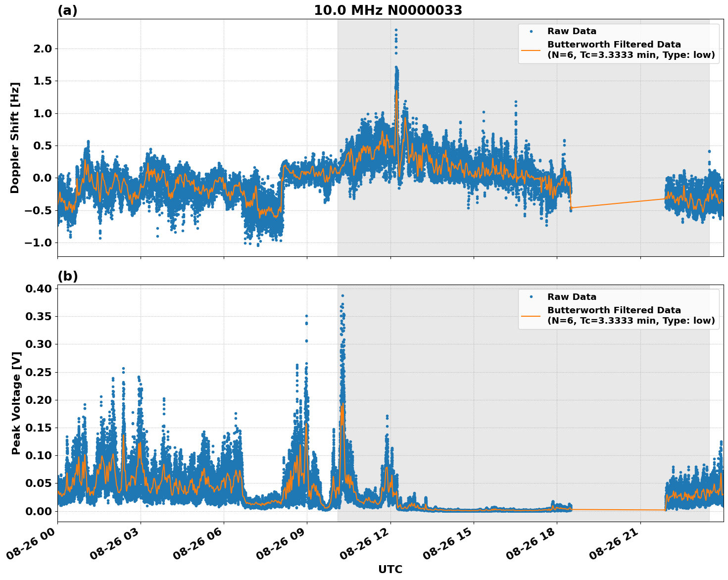Screen dimensions: 728x580
Task: Click the 0.38 V voltage spike near 08-26 10
Action: 342,294
